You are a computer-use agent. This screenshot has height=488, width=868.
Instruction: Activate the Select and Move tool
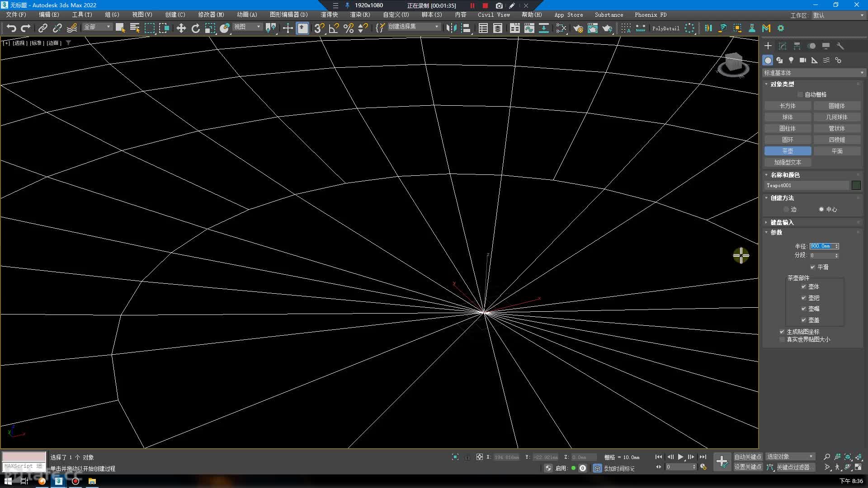181,28
